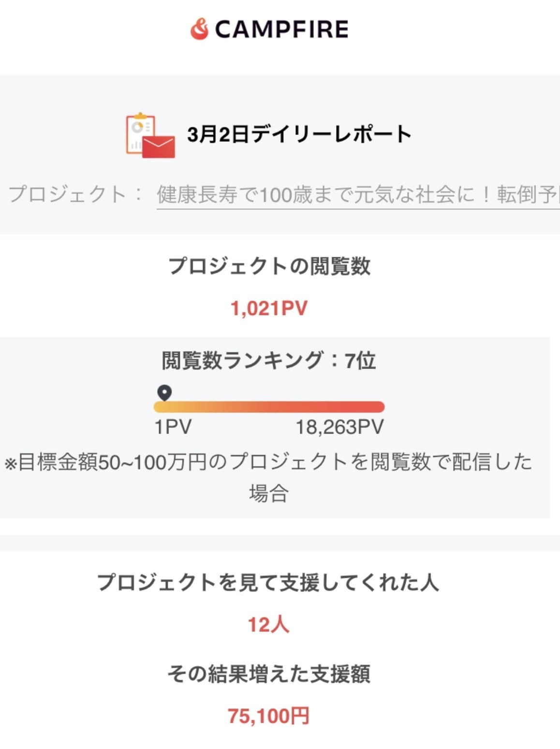Tap the 場合 text ending the footnote
Screen dimensions: 560x749
269,494
